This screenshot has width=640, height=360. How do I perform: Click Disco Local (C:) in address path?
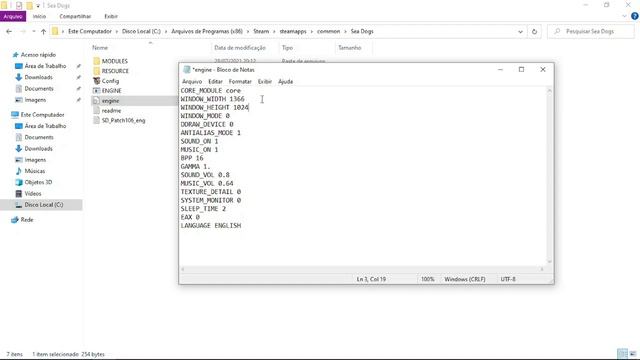141,31
